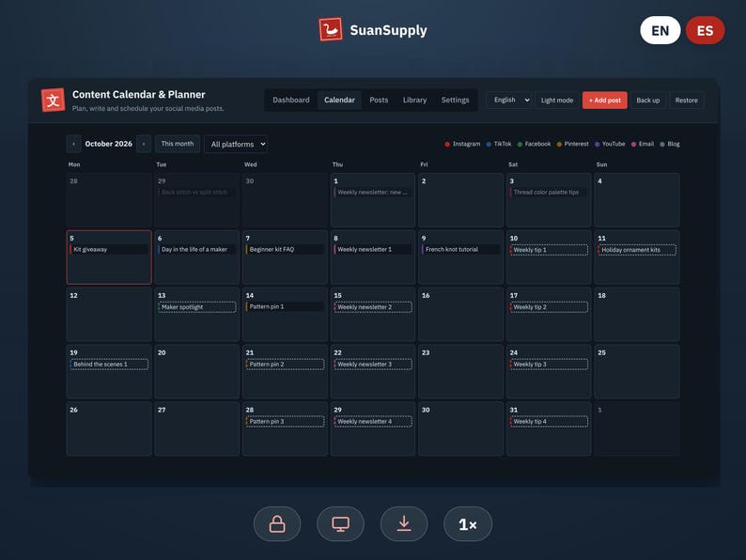
Task: Go to previous month arrow
Action: [73, 144]
